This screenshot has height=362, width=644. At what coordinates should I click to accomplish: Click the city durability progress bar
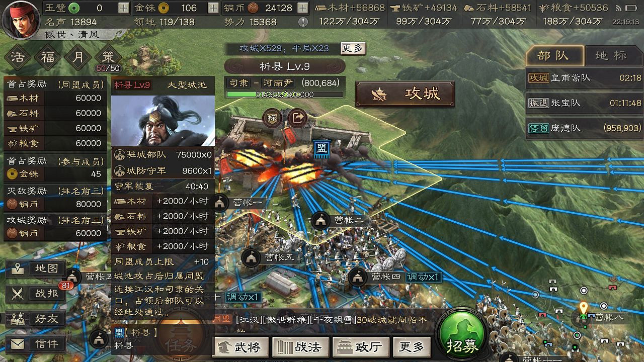[285, 95]
